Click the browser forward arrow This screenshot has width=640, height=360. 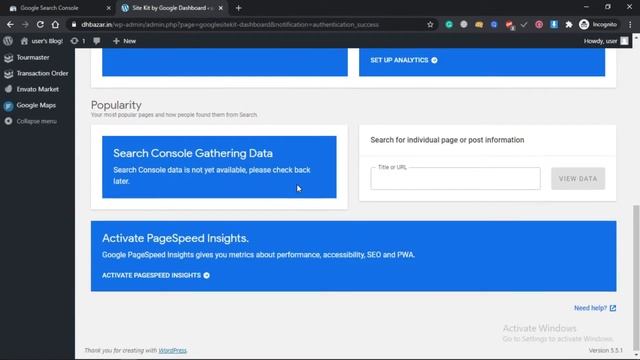(x=25, y=24)
